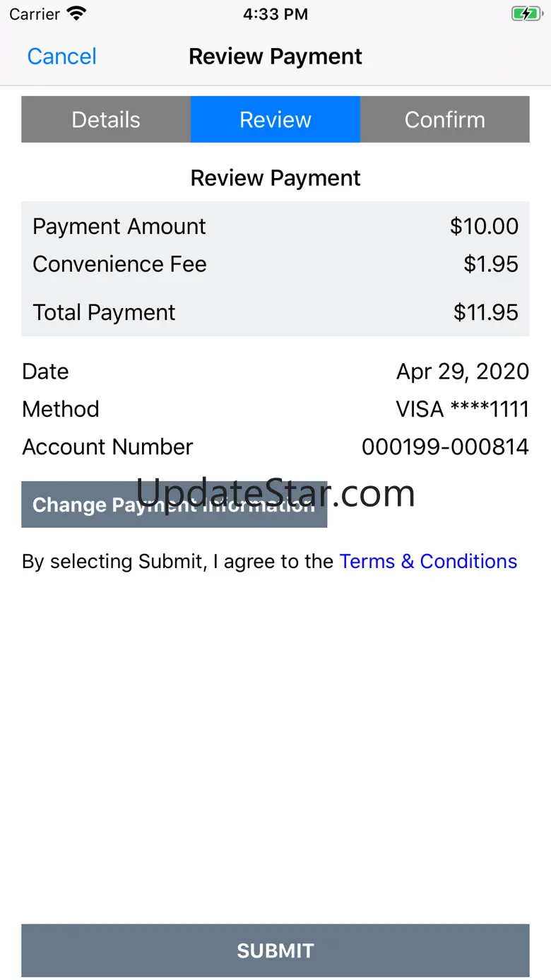Submit the payment
551x980 pixels.
coord(275,950)
